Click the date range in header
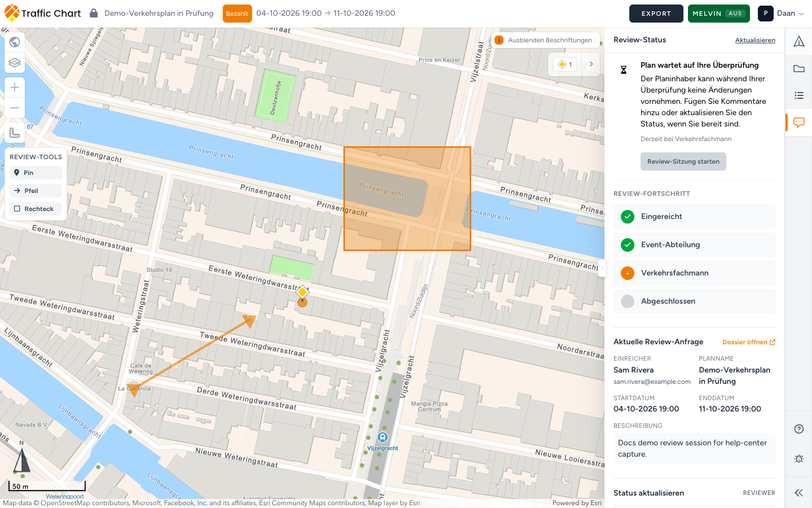Image resolution: width=812 pixels, height=508 pixels. [x=326, y=13]
